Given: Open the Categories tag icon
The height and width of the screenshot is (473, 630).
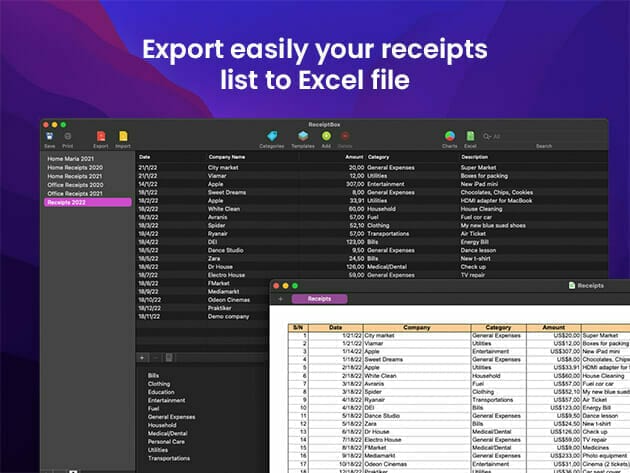Looking at the screenshot, I should [x=272, y=135].
